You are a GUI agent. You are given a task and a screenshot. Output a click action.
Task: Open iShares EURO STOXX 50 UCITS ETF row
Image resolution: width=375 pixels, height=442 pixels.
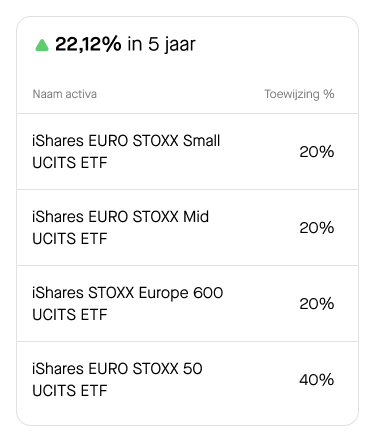(188, 380)
